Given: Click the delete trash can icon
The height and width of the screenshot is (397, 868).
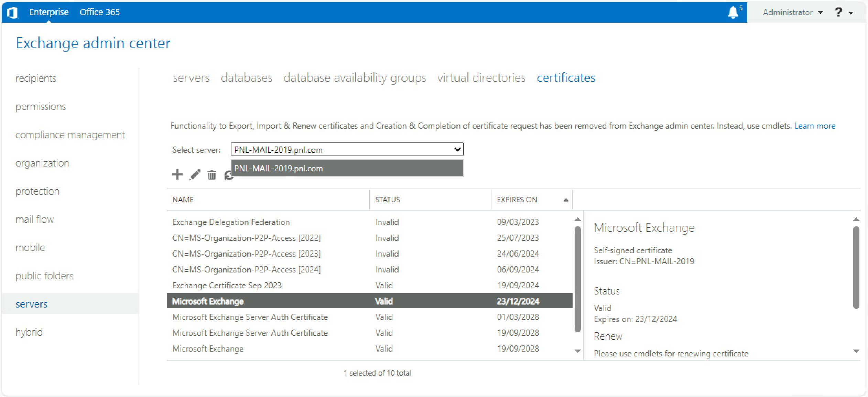Looking at the screenshot, I should [212, 175].
